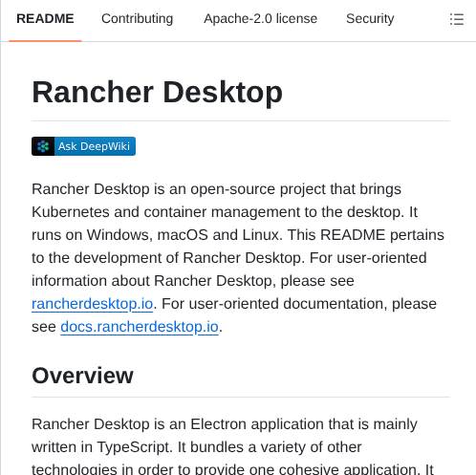Click the text "information about Rancher Desktop, please see"
Viewport: 476px width, 475px height.
(193, 281)
